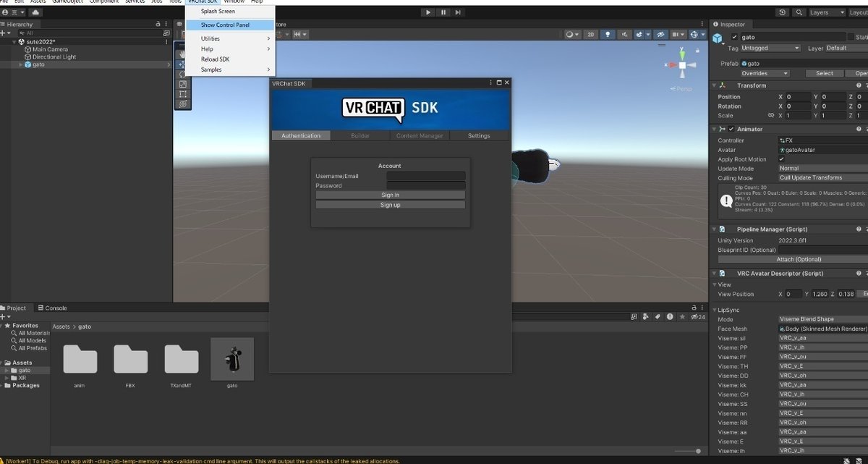Open the Utilities submenu
The width and height of the screenshot is (868, 464).
[x=229, y=38]
